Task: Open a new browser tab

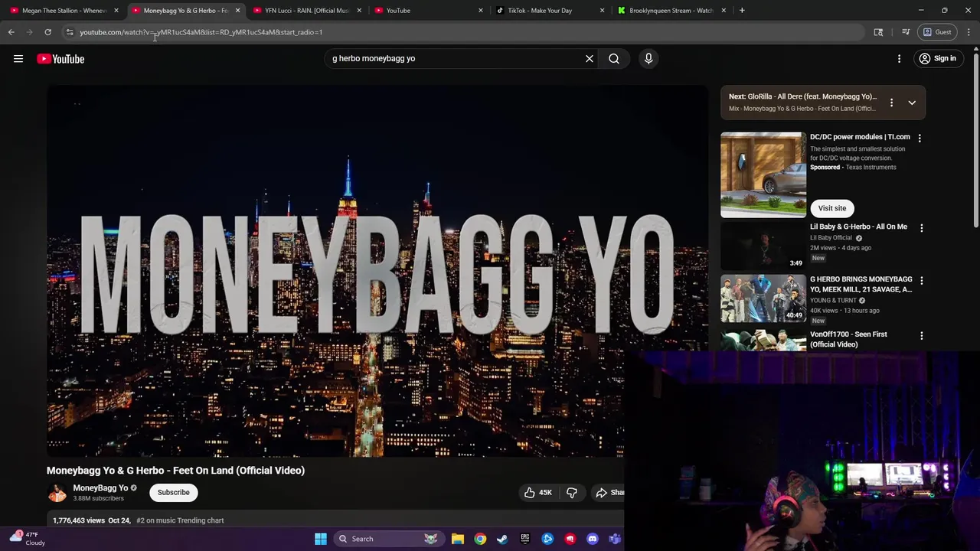Action: [x=742, y=11]
